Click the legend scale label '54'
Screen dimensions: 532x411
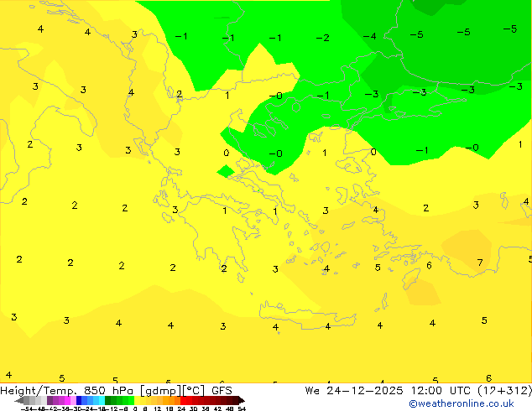click(242, 408)
